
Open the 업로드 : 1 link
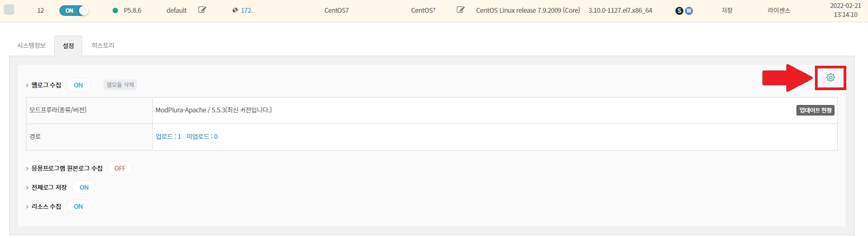click(x=168, y=137)
